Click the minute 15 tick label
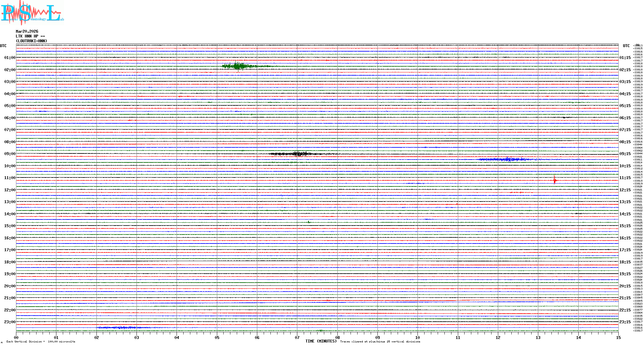Image resolution: width=644 pixels, height=346 pixels. pyautogui.click(x=618, y=337)
